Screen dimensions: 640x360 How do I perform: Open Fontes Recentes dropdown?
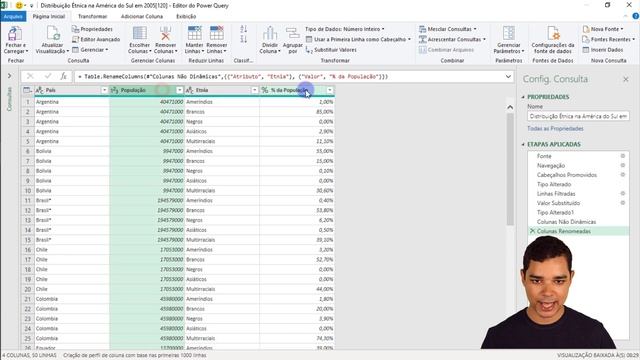click(609, 40)
